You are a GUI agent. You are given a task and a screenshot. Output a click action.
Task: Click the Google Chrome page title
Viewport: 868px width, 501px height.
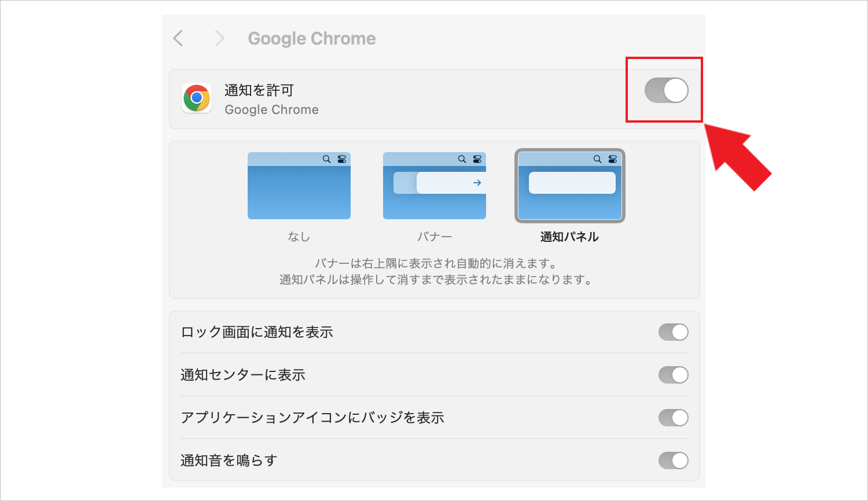pos(312,38)
